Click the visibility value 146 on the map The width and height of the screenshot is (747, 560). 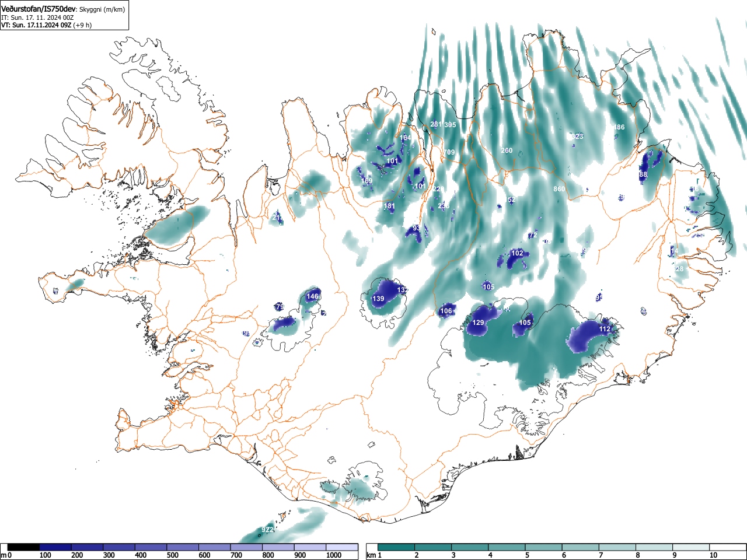pyautogui.click(x=313, y=296)
